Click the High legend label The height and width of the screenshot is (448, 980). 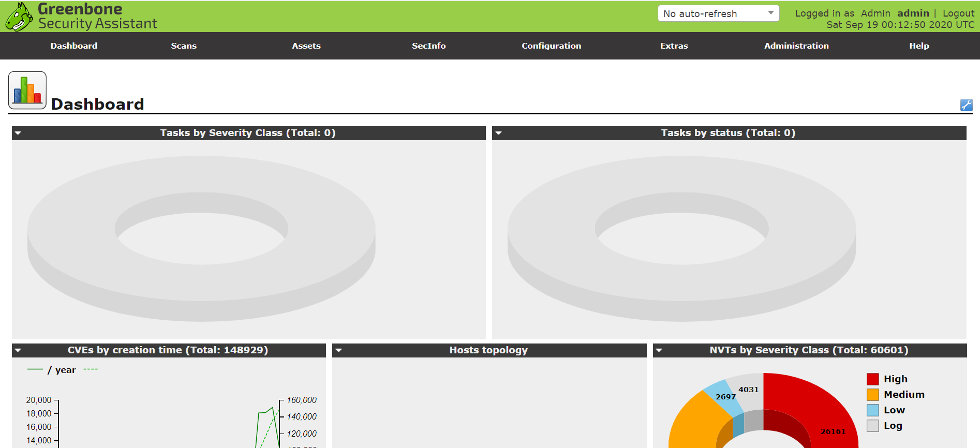click(896, 379)
